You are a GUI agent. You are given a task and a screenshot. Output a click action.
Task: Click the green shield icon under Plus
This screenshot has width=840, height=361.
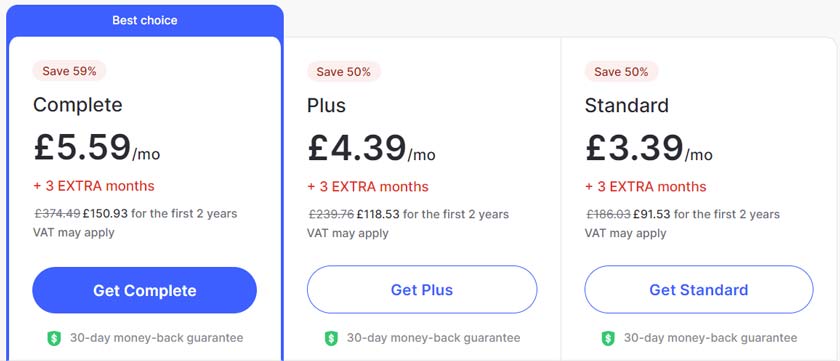coord(331,338)
